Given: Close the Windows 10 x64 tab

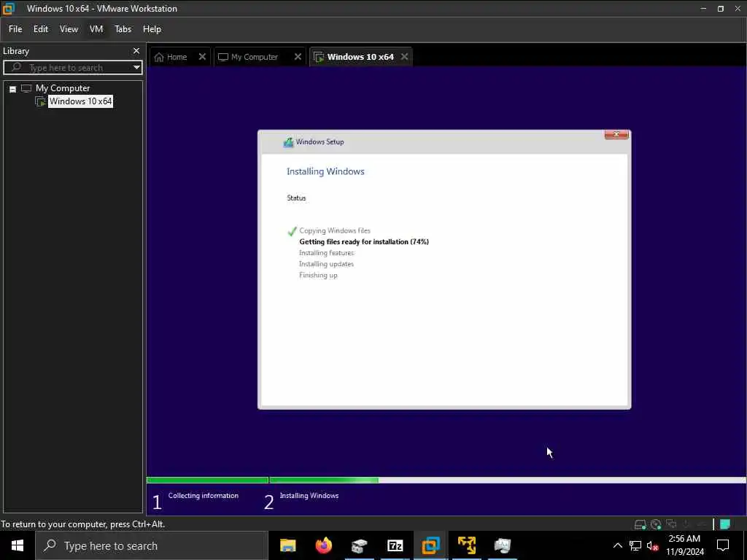Looking at the screenshot, I should pyautogui.click(x=404, y=57).
